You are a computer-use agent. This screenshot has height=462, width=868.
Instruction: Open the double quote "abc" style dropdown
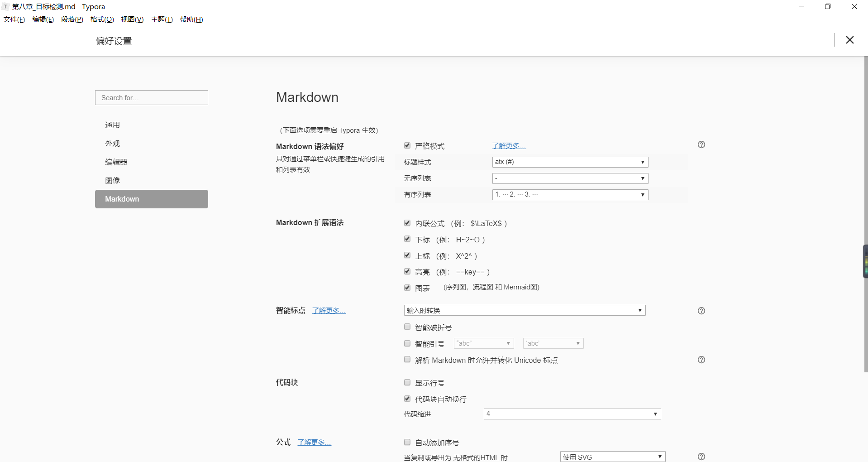click(x=484, y=343)
